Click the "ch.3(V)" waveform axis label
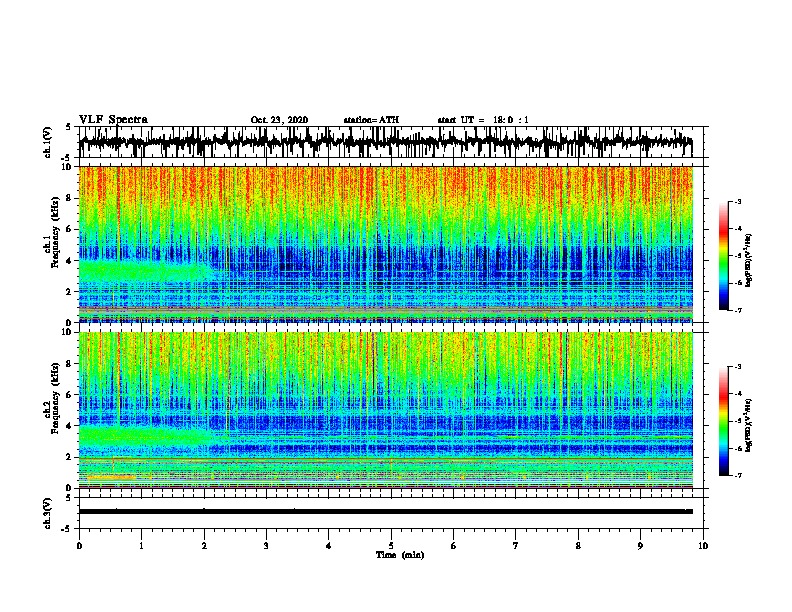Image resolution: width=792 pixels, height=612 pixels. coord(48,513)
